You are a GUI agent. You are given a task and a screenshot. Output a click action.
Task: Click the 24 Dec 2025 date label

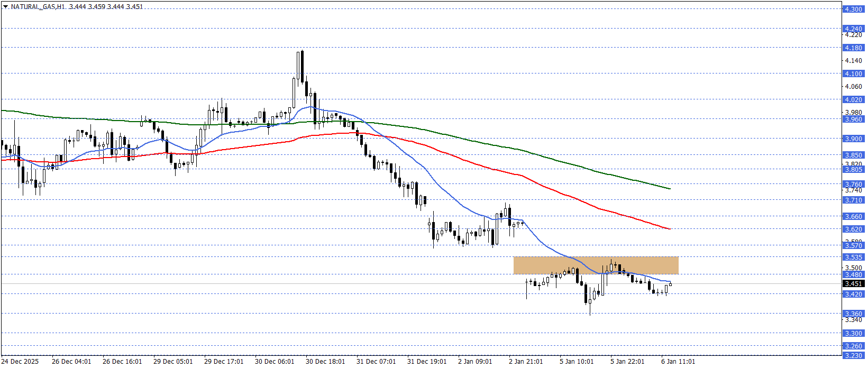tap(20, 362)
